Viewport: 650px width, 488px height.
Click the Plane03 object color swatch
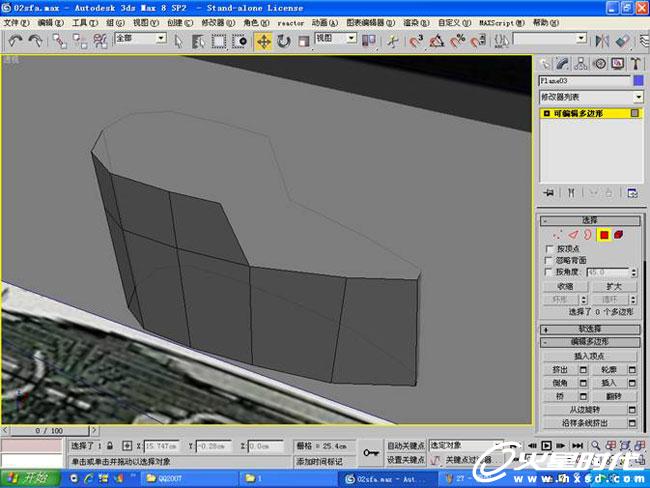pos(638,80)
